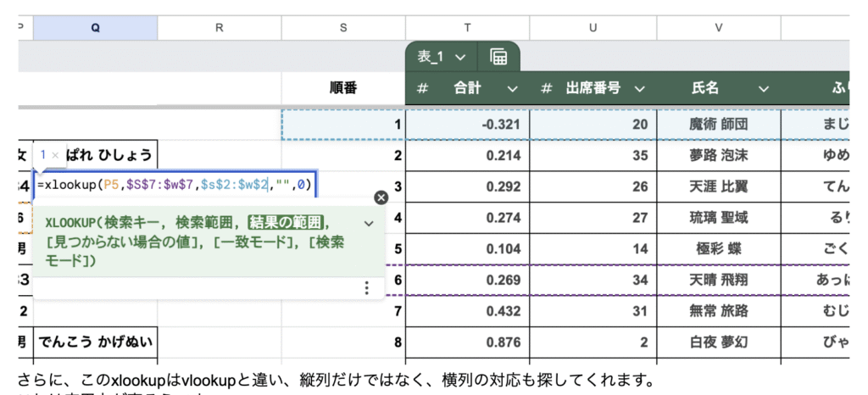Viewport: 868px width, 395px height.
Task: Select the cell with value -0.321
Action: coord(468,125)
